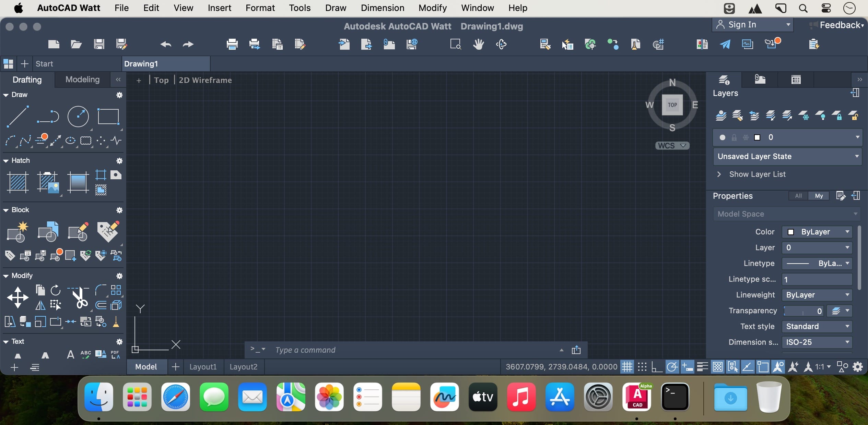Open the Dimension style ISO-25 dropdown
The height and width of the screenshot is (425, 868).
tap(817, 342)
